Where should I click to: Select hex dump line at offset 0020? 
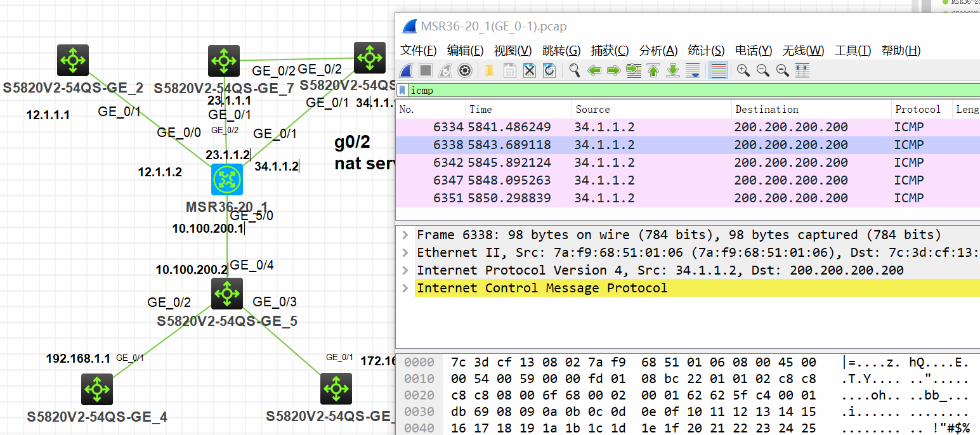tap(688, 395)
